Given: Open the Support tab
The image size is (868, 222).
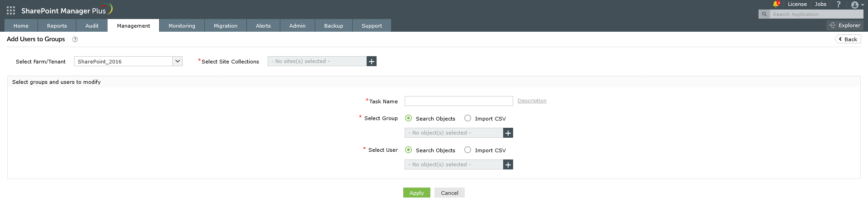Looking at the screenshot, I should point(372,25).
